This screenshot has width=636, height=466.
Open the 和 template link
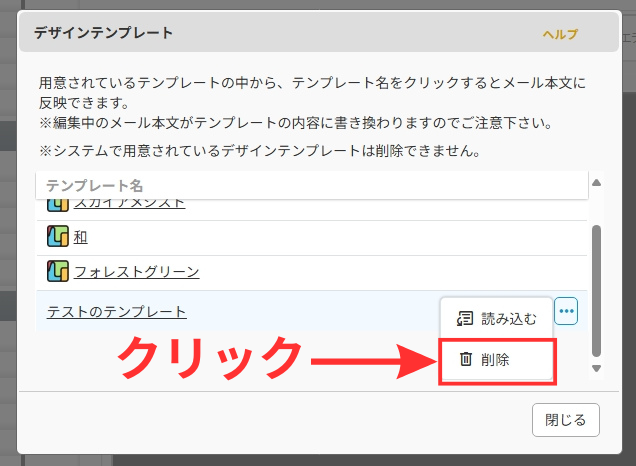click(80, 237)
